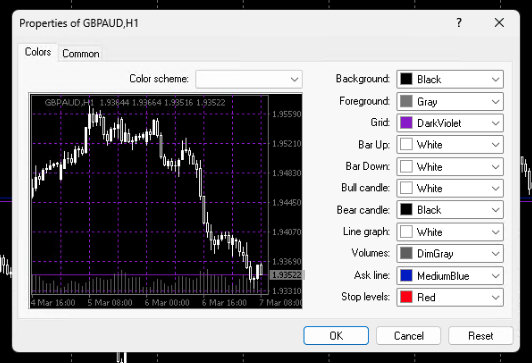Click the black Bear candle swatch
Screen dimensions: 532x363
pos(406,209)
